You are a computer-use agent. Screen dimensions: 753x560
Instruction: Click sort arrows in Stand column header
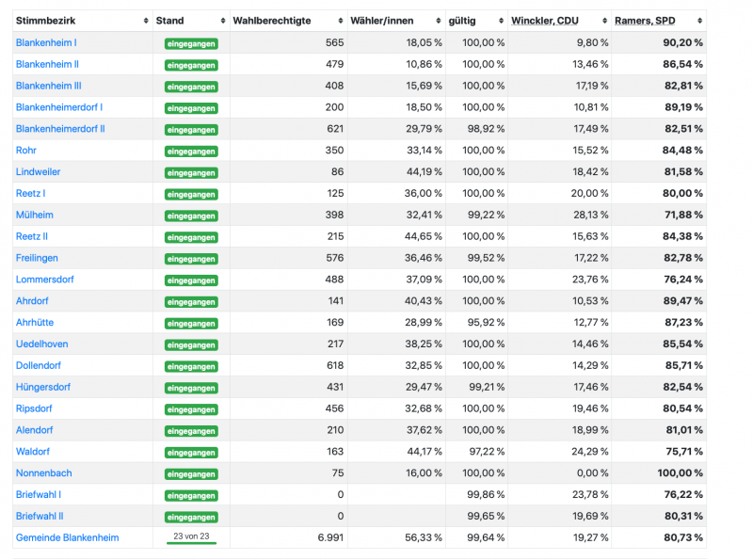click(224, 21)
